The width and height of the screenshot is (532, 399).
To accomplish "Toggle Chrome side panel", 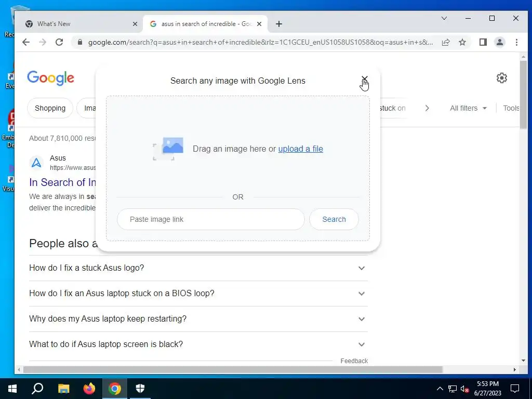I will coord(483,42).
